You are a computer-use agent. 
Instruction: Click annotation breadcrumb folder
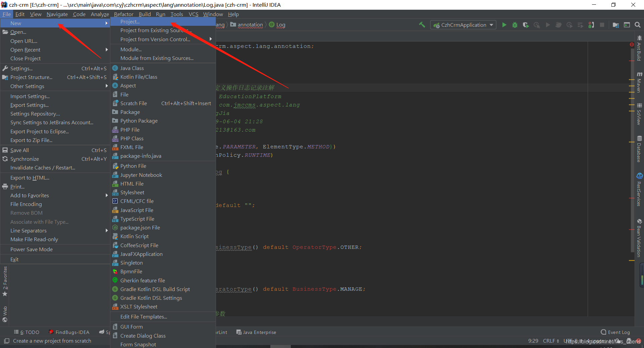click(247, 25)
